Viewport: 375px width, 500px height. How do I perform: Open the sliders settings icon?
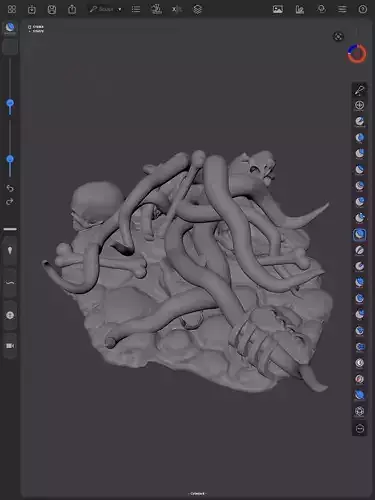coord(342,9)
